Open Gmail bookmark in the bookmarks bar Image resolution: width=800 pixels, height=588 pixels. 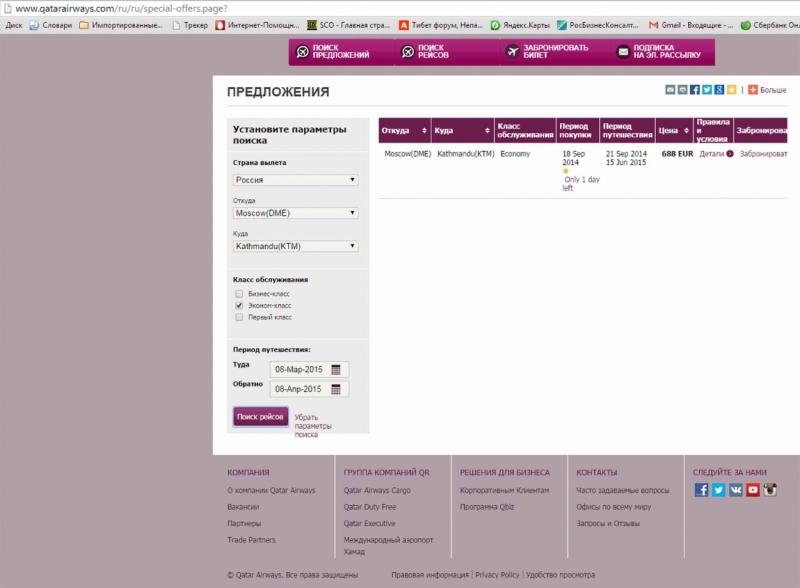tap(691, 25)
